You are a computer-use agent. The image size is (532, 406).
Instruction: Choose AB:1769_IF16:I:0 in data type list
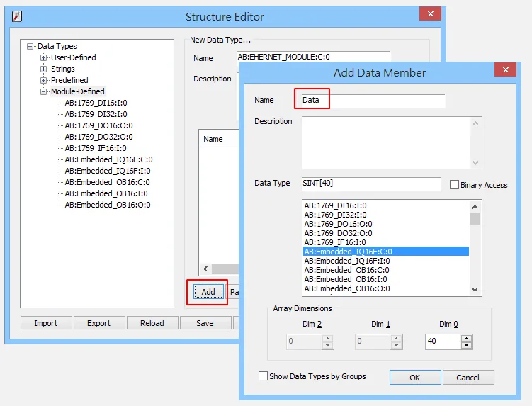point(386,242)
